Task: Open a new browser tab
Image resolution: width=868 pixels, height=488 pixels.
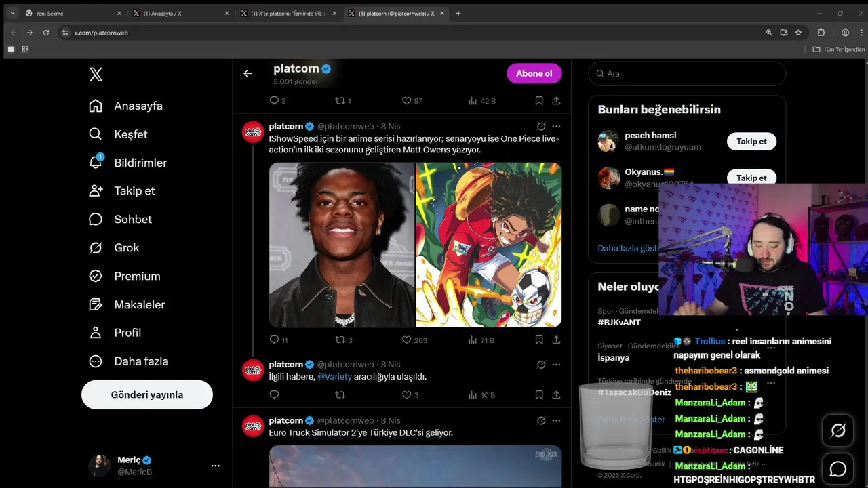Action: point(458,13)
